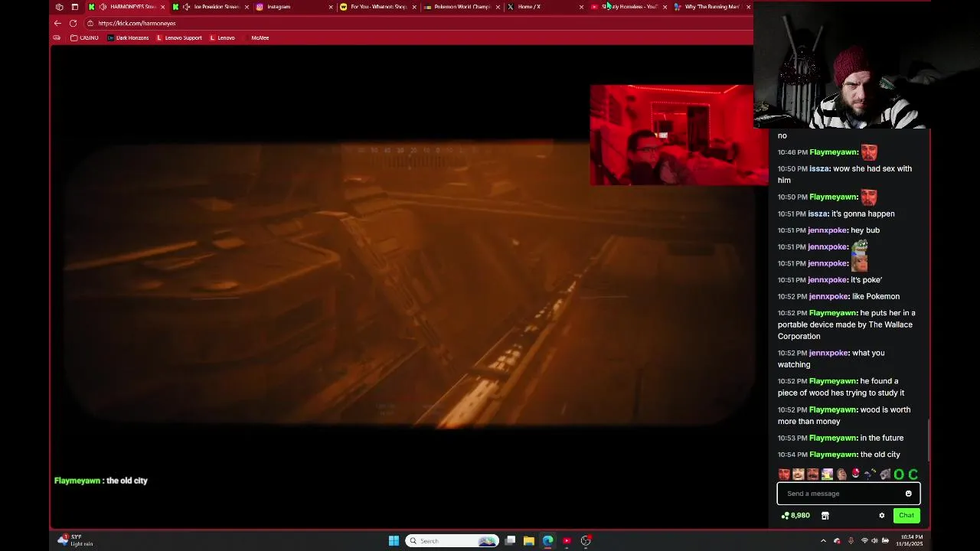Select the laughing face quick emote
The width and height of the screenshot is (980, 551).
tap(799, 474)
